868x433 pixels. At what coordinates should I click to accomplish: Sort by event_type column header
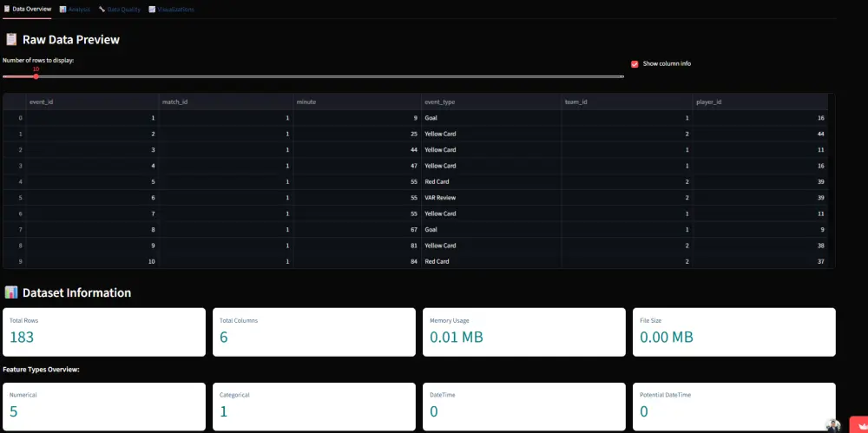491,102
